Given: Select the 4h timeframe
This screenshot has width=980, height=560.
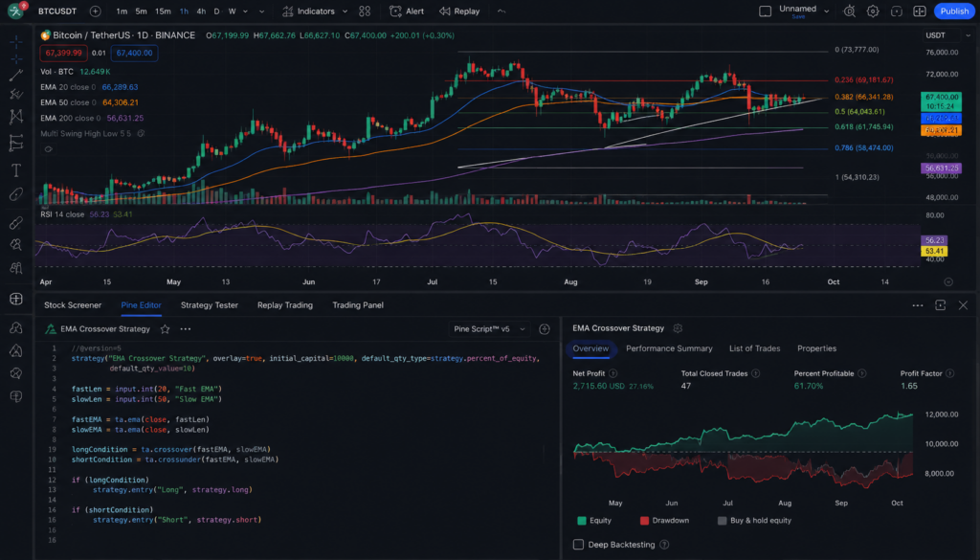Looking at the screenshot, I should click(x=201, y=11).
